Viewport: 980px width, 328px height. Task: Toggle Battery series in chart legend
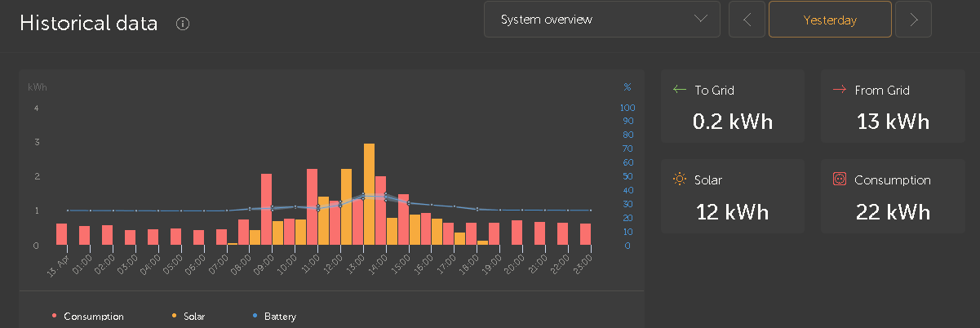click(273, 316)
